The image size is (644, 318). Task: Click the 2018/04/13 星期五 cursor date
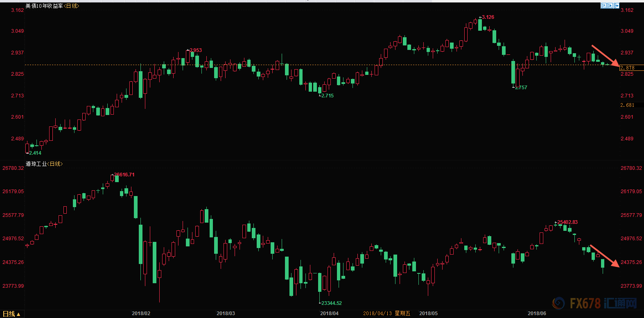click(386, 313)
